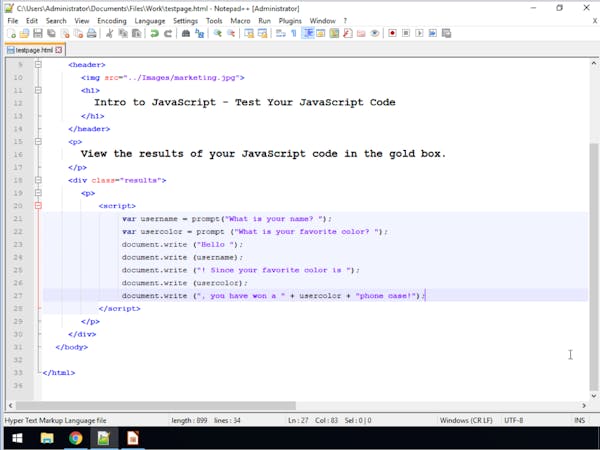Print the document using the printer icon
Screen dimensions: 600x450
[91, 34]
